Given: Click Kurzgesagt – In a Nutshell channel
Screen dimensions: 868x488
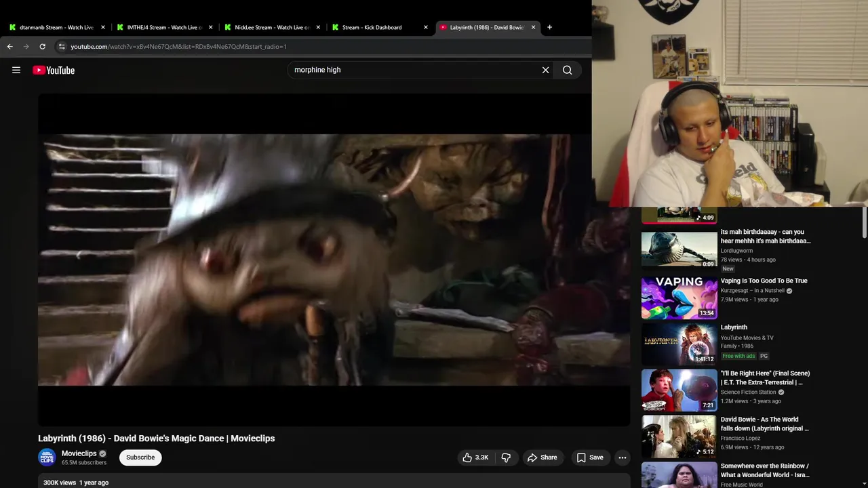Looking at the screenshot, I should pyautogui.click(x=752, y=291).
